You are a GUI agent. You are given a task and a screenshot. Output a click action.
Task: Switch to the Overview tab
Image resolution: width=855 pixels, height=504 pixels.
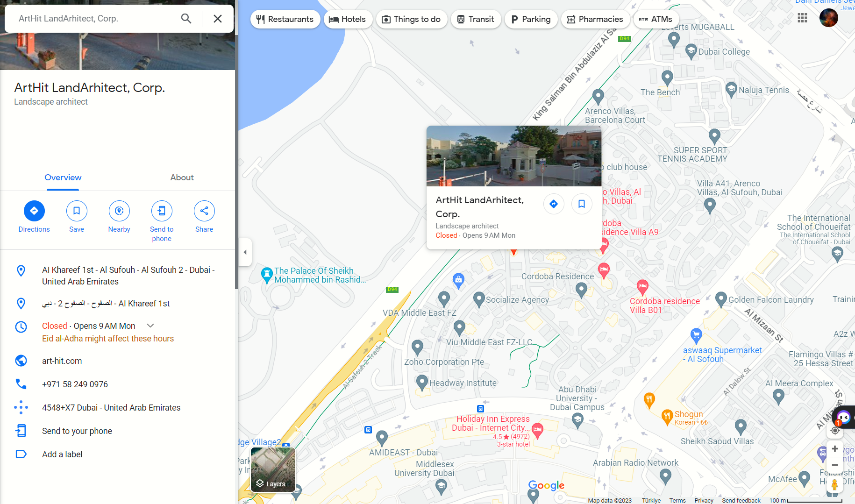pos(63,177)
